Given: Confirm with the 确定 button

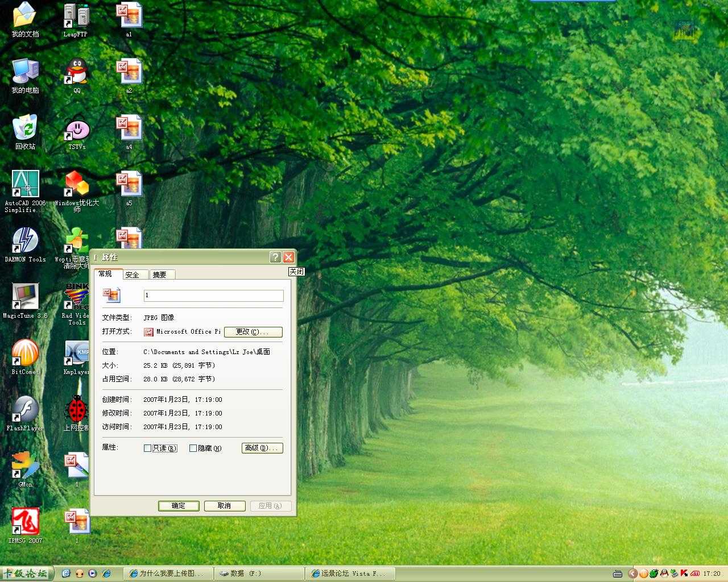Looking at the screenshot, I should click(x=179, y=506).
